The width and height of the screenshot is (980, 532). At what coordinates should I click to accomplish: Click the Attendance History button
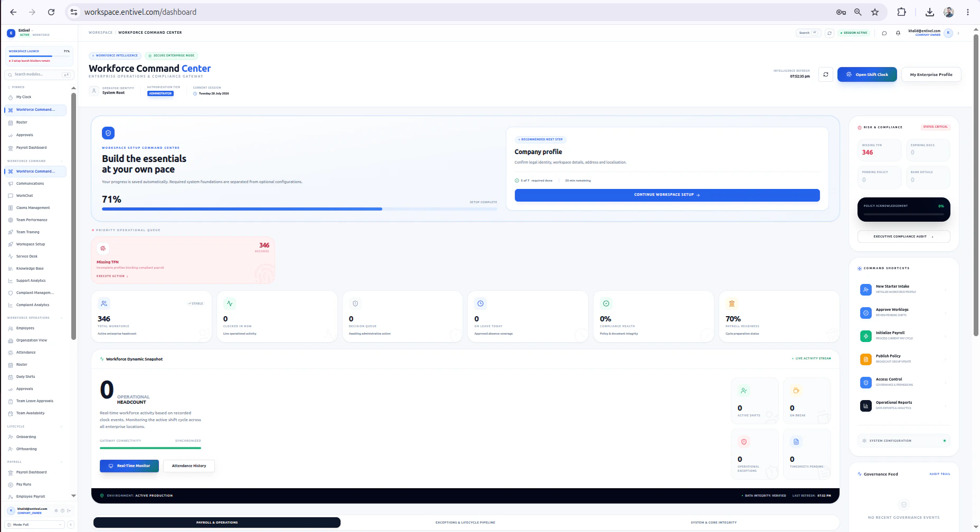pyautogui.click(x=189, y=466)
